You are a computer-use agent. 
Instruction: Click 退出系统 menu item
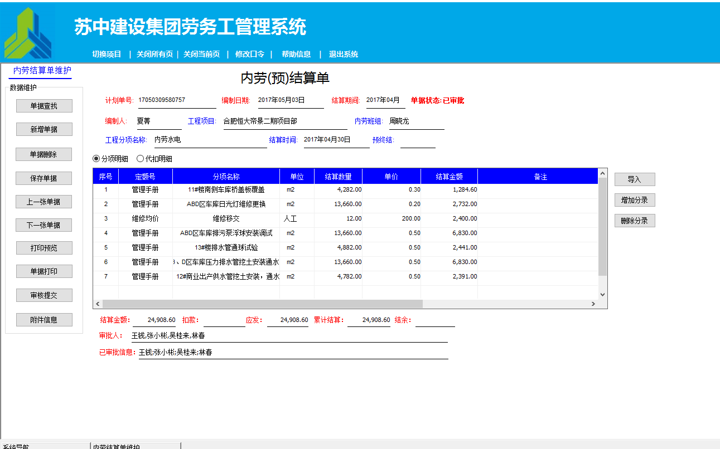click(x=343, y=54)
